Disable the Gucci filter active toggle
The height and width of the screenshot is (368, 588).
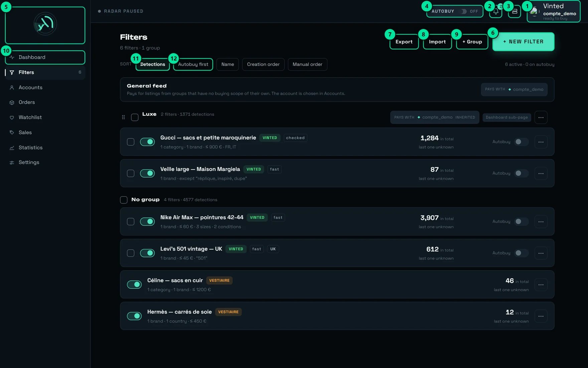[147, 142]
